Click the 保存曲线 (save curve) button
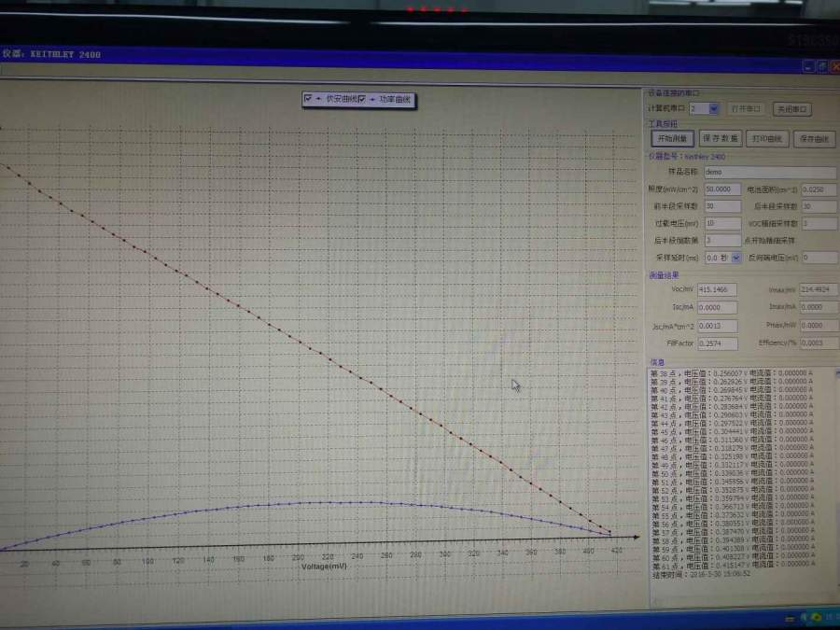Viewport: 840px width, 630px height. [x=814, y=139]
